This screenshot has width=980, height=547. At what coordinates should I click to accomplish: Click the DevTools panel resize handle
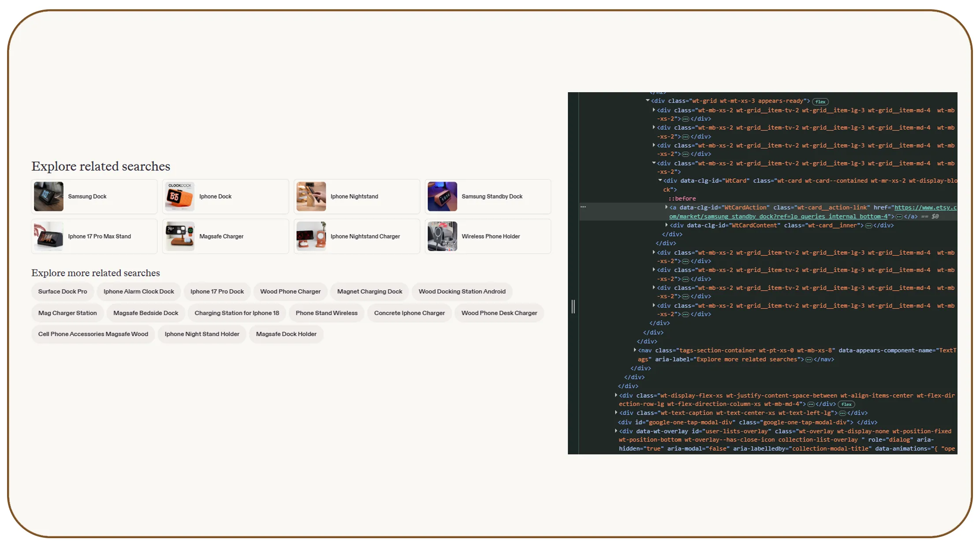(573, 306)
